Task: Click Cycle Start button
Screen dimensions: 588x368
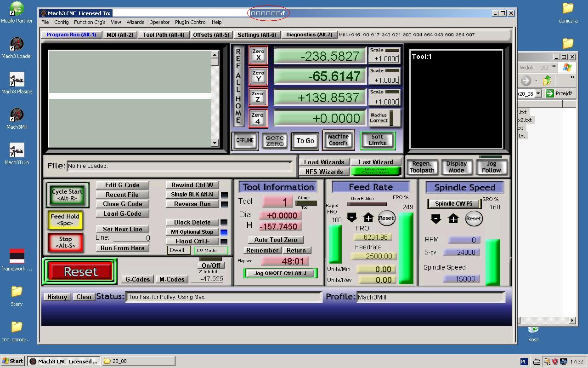Action: [67, 195]
